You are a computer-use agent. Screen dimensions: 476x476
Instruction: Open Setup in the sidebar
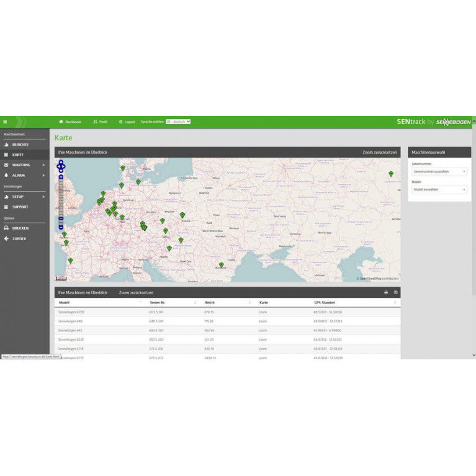click(17, 197)
